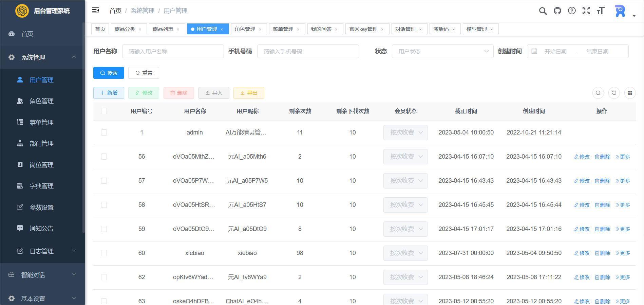
Task: Click the 重置 reset button
Action: [x=144, y=73]
